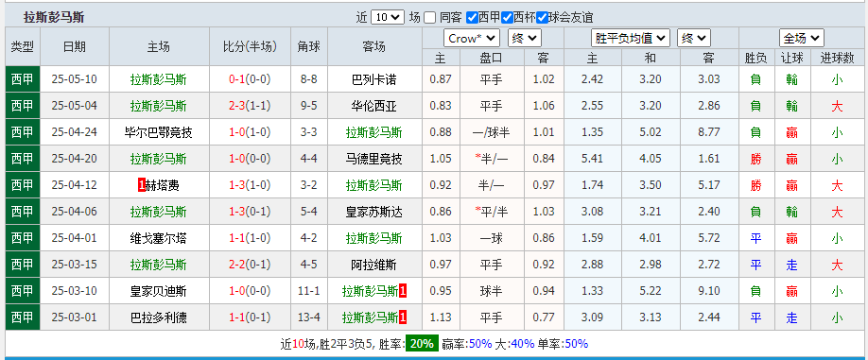
Task: Open the 终 dropdown beside 胜平负均值
Action: click(x=694, y=38)
